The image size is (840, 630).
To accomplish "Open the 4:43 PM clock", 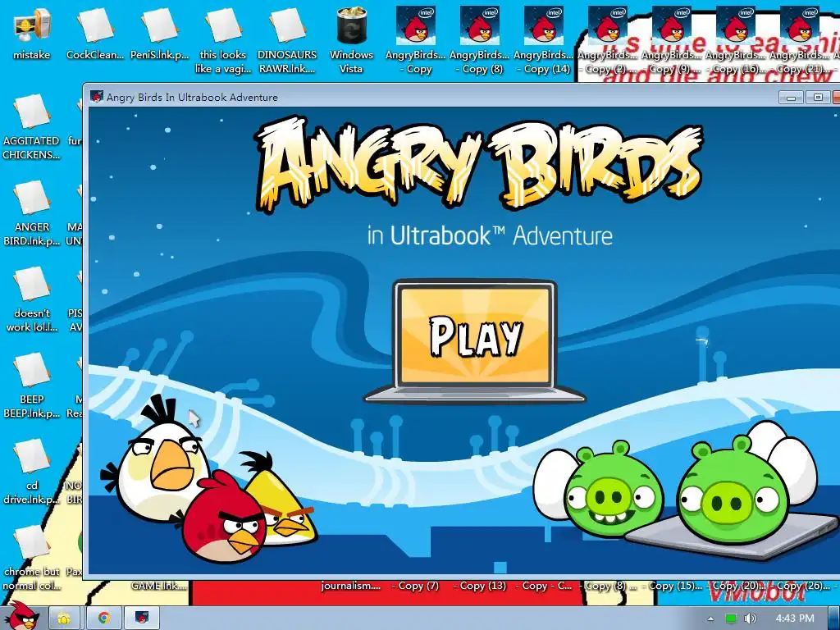I will tap(794, 619).
